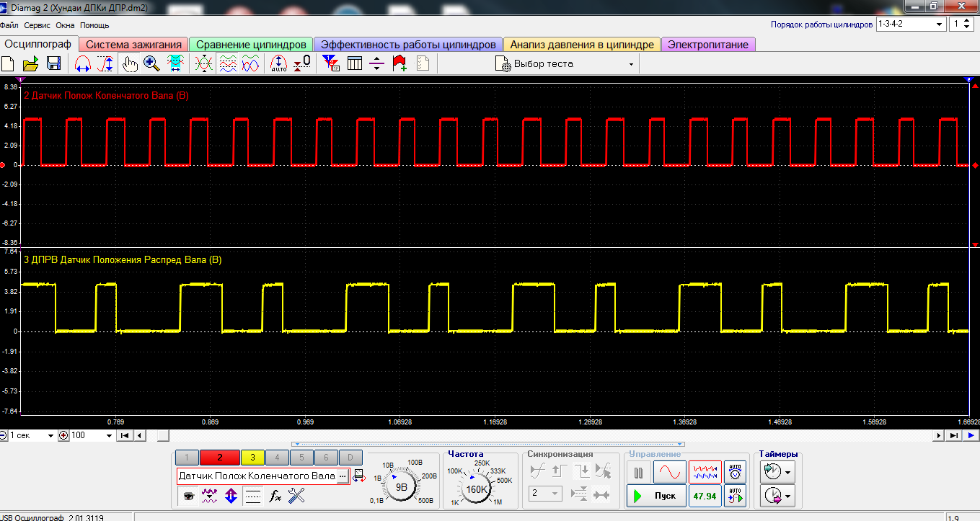Open the cylinder firing order 1-3-4-2 dropdown
Screen dimensions: 980x521
tap(910, 24)
